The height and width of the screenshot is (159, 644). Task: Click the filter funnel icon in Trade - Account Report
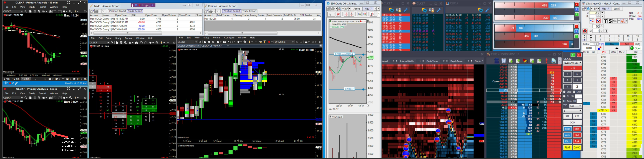[104, 11]
